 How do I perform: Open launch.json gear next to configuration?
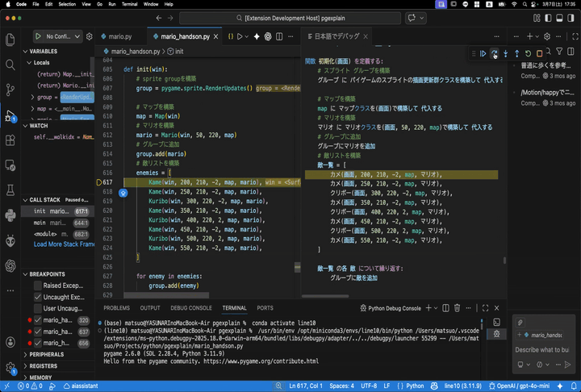(90, 36)
